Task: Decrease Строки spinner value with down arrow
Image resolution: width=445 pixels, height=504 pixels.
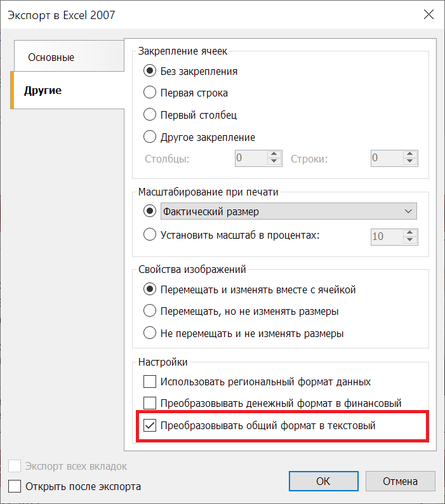Action: (x=409, y=162)
